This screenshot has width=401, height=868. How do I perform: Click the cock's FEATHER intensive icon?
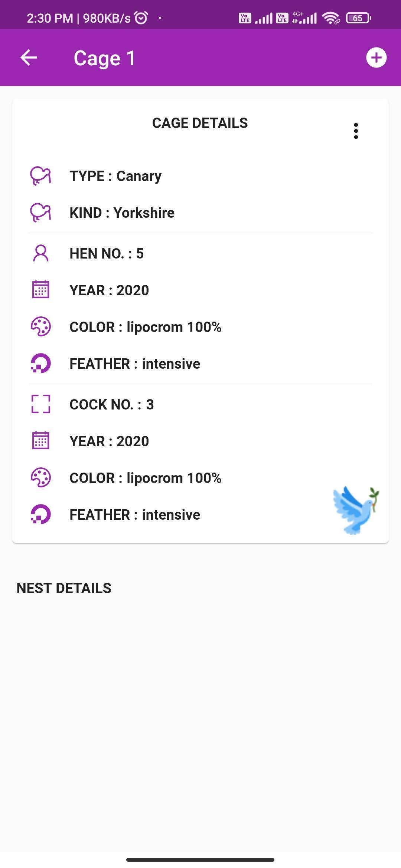pyautogui.click(x=40, y=514)
